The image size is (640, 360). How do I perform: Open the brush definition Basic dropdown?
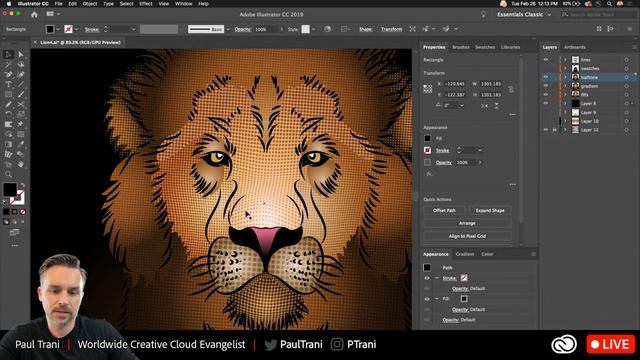click(227, 29)
